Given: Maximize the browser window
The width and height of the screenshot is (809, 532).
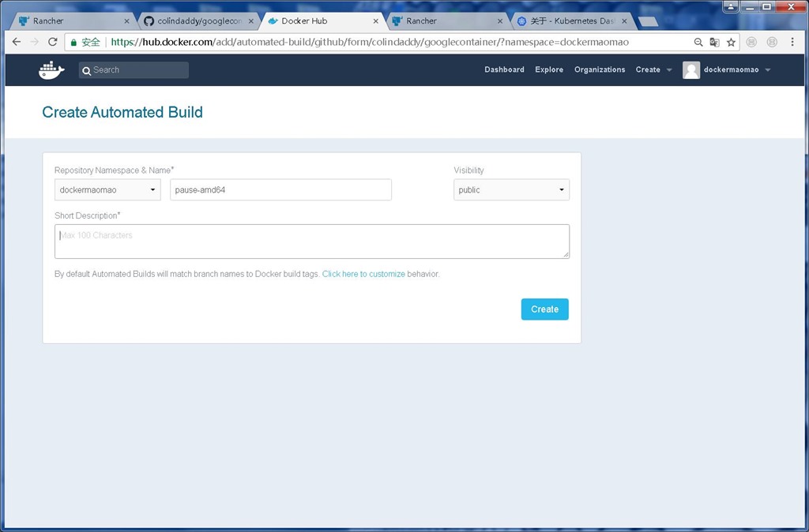Looking at the screenshot, I should pyautogui.click(x=767, y=6).
